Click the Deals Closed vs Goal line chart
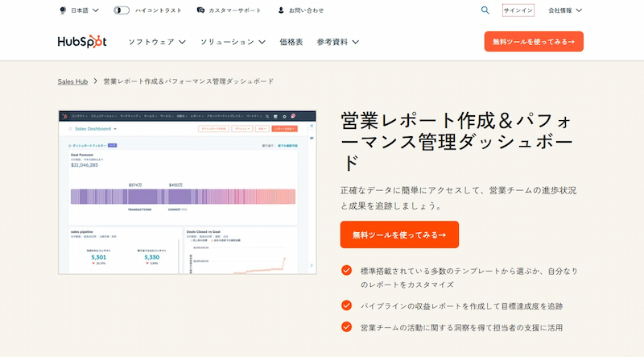Image resolution: width=644 pixels, height=357 pixels. click(x=238, y=259)
